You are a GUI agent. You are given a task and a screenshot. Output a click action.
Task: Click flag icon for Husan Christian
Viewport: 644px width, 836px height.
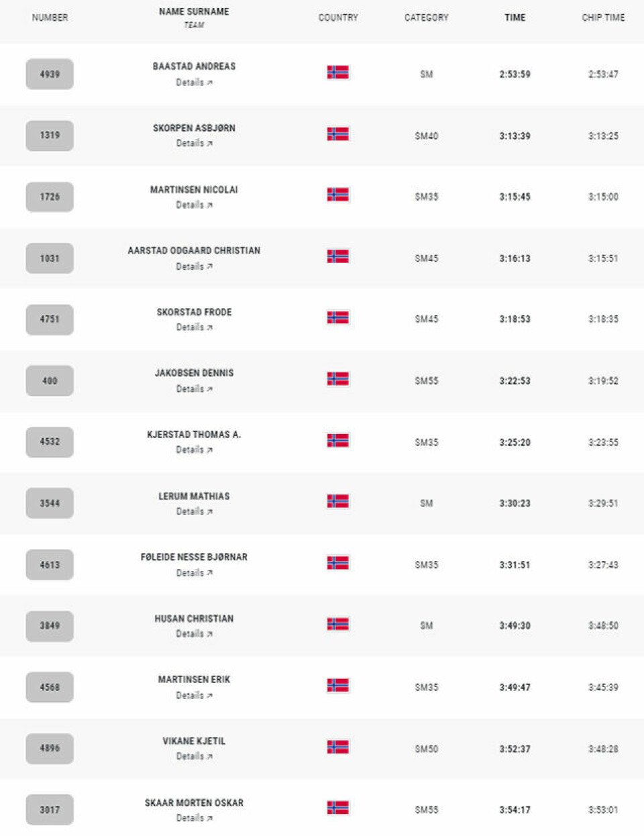(337, 624)
